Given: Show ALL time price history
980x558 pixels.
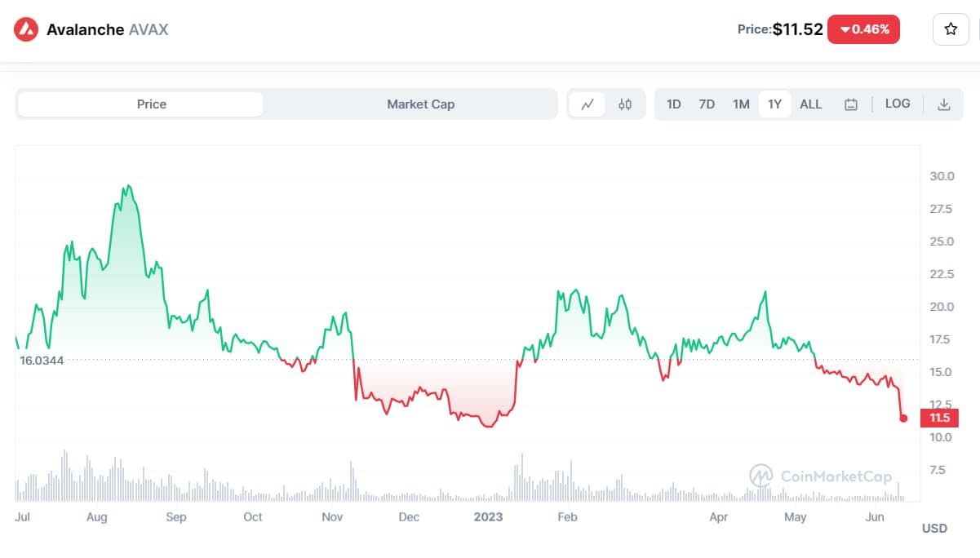Looking at the screenshot, I should 810,104.
